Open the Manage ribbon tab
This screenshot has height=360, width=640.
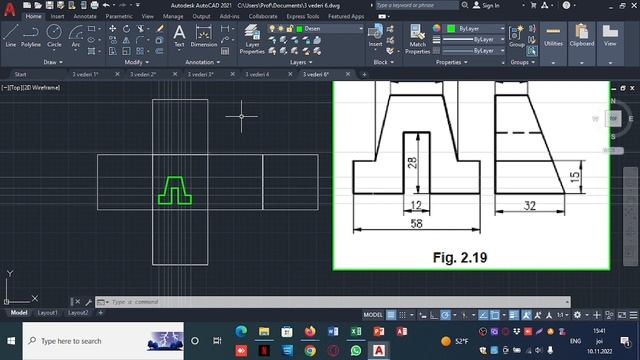point(173,16)
